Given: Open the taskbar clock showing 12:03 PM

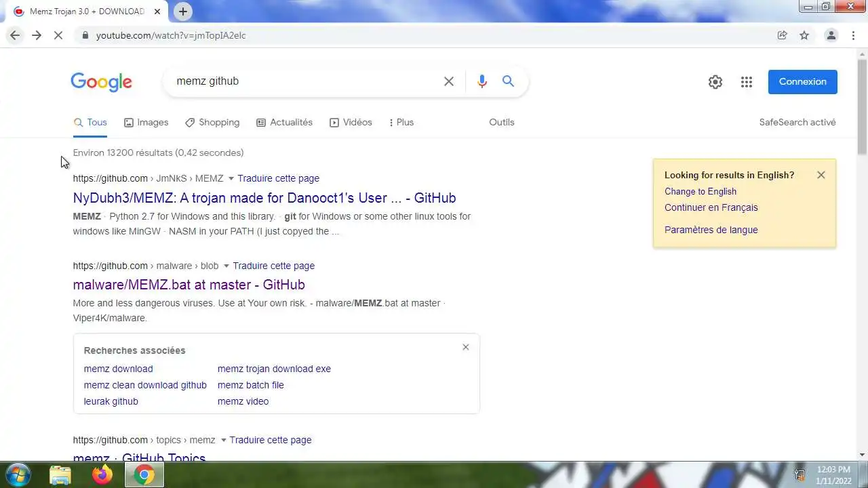Looking at the screenshot, I should pyautogui.click(x=833, y=475).
